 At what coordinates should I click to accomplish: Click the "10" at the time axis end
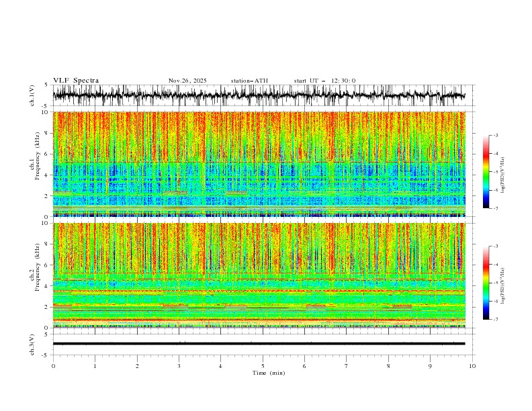click(x=472, y=366)
